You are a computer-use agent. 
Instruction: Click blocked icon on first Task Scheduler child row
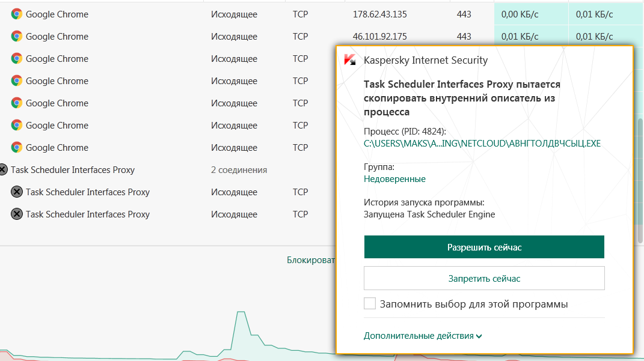tap(17, 192)
